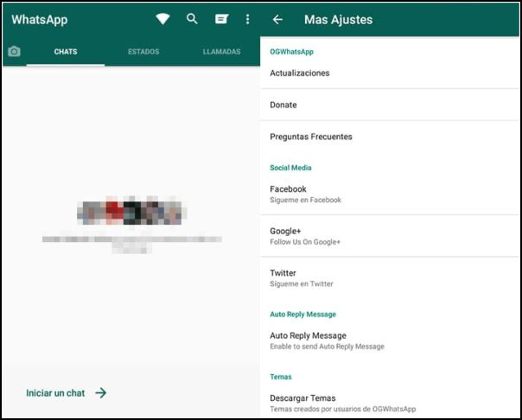Switch to the LLAMADAS tab
Image resolution: width=522 pixels, height=420 pixels.
(222, 52)
